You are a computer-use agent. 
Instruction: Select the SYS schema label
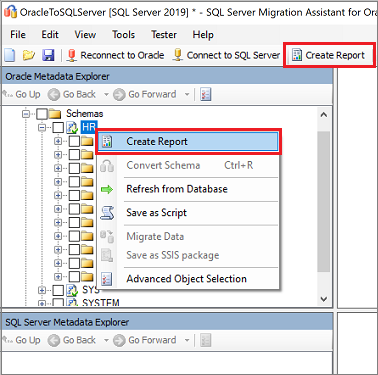coord(91,290)
